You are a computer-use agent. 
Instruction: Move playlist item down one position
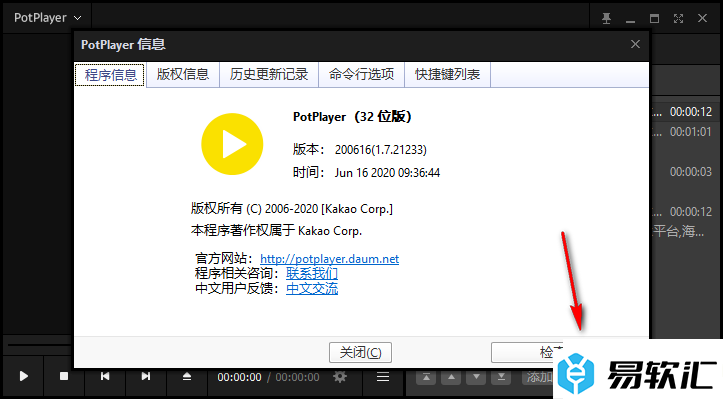(x=476, y=377)
